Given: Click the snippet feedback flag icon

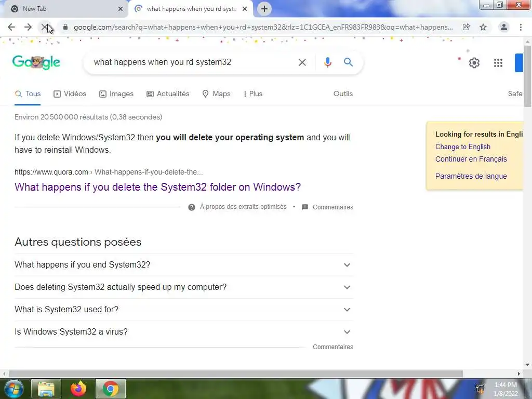Looking at the screenshot, I should click(x=305, y=207).
